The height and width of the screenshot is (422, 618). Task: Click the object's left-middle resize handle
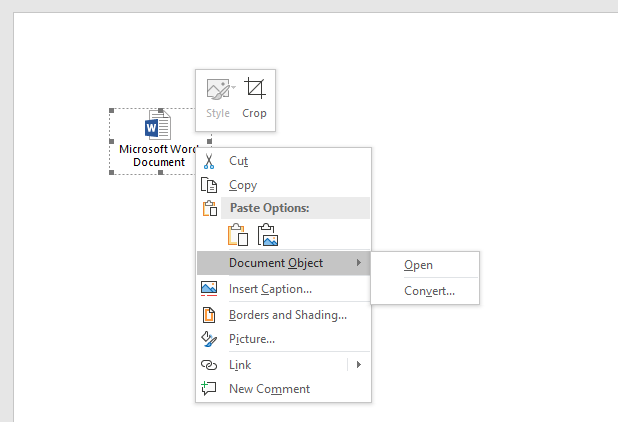111,142
